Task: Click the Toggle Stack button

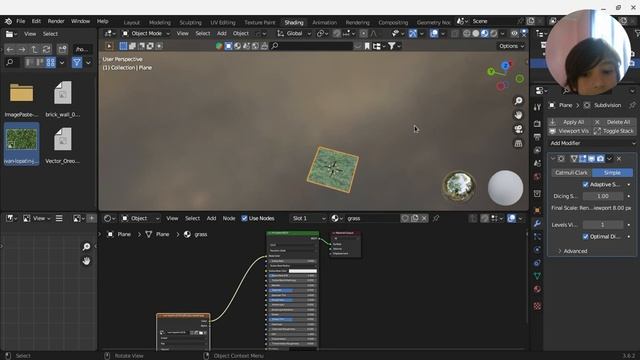Action: coord(613,131)
